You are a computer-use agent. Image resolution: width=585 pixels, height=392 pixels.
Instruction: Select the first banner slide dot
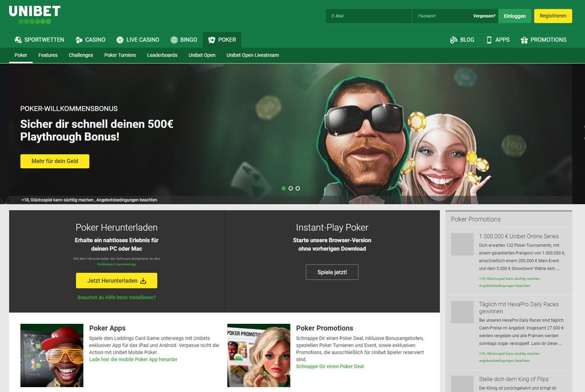coord(284,188)
